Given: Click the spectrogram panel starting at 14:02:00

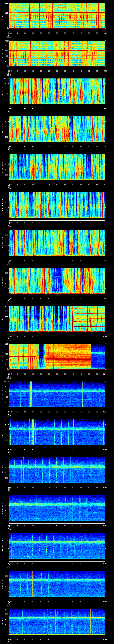Looking at the screenshot, I should coord(57,54).
